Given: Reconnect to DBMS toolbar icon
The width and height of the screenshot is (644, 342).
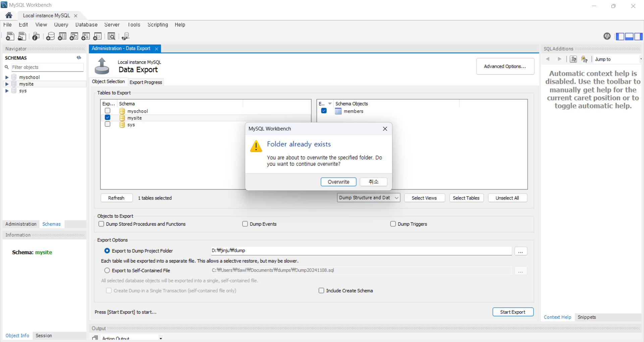Looking at the screenshot, I should (x=125, y=36).
